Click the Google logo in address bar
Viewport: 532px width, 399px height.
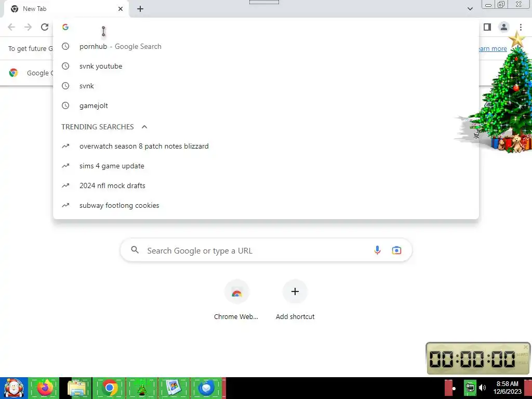point(65,27)
